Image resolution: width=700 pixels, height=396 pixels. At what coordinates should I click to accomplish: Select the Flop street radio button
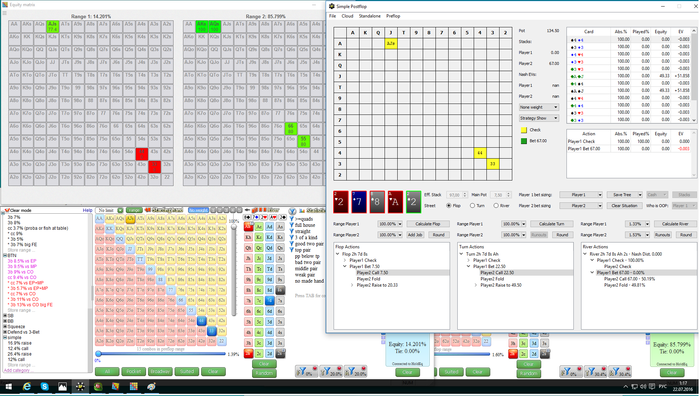click(449, 206)
